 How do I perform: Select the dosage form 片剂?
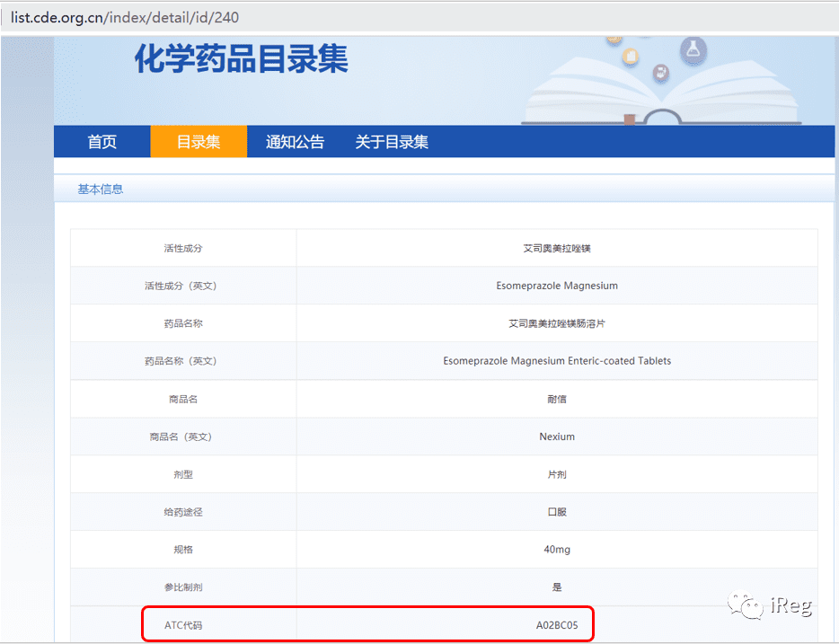pyautogui.click(x=556, y=474)
